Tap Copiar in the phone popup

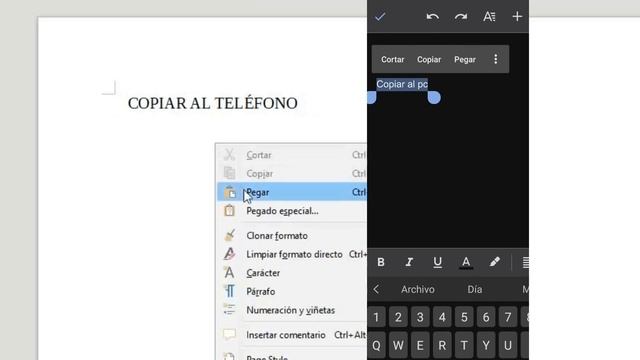click(x=429, y=60)
